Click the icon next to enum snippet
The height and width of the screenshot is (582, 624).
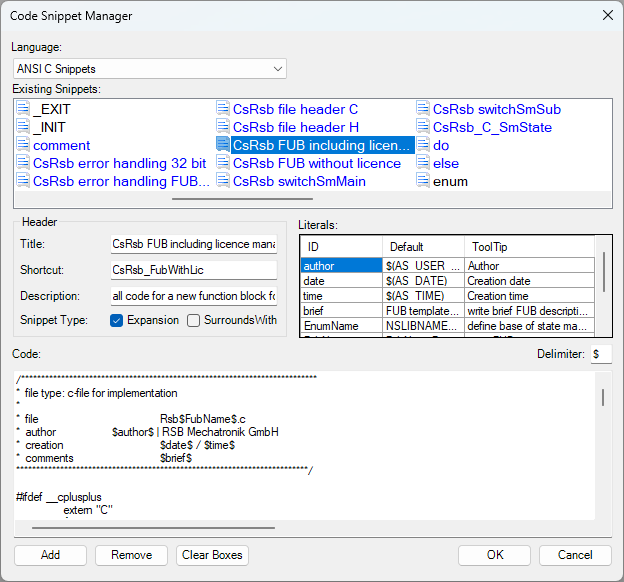coord(423,181)
